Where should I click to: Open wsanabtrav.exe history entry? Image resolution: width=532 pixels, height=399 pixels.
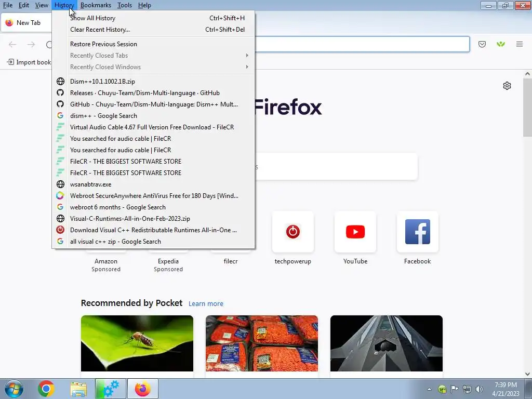pos(153,184)
